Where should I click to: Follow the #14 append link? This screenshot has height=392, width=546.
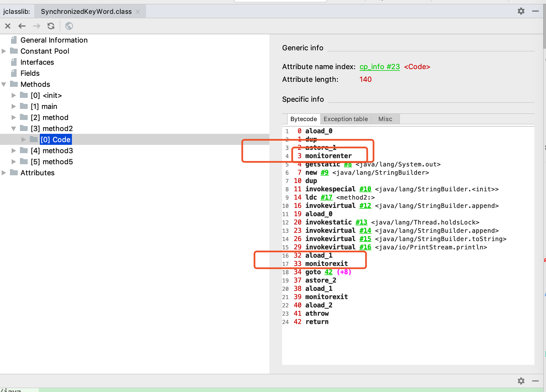pyautogui.click(x=365, y=231)
